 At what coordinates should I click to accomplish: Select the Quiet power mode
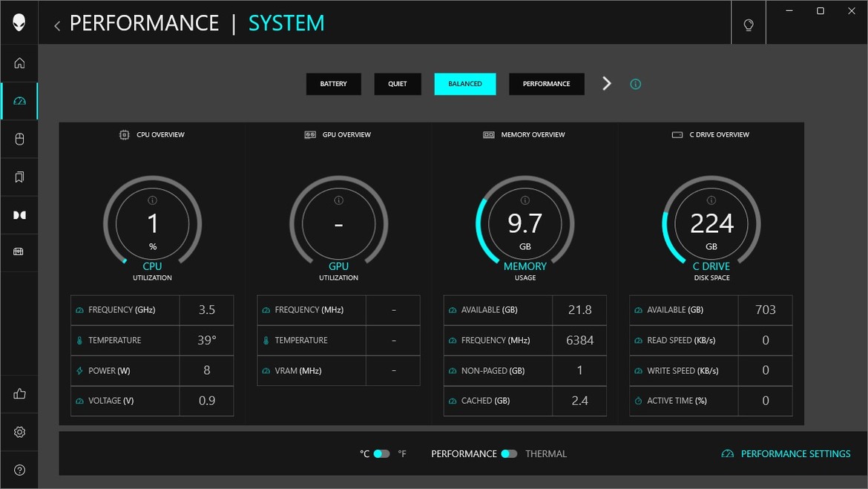pos(398,84)
